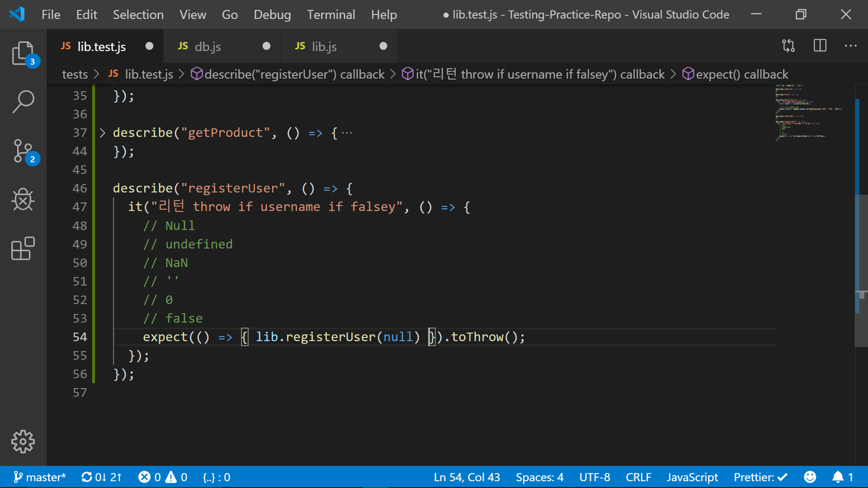Screen dimensions: 868x488
Task: Open the Manage settings gear
Action: click(23, 442)
